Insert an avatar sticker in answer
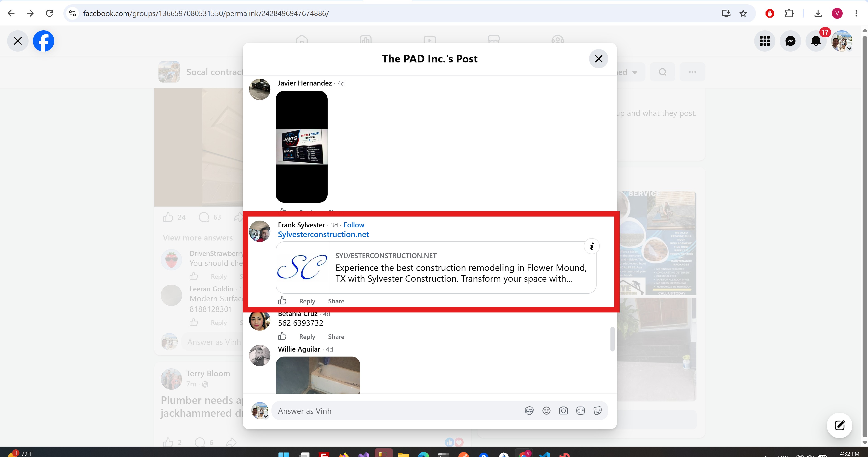The height and width of the screenshot is (457, 868). tap(529, 411)
